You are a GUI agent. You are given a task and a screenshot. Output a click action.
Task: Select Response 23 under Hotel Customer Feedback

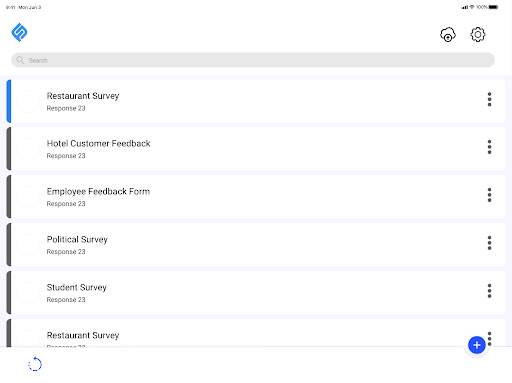pyautogui.click(x=66, y=156)
